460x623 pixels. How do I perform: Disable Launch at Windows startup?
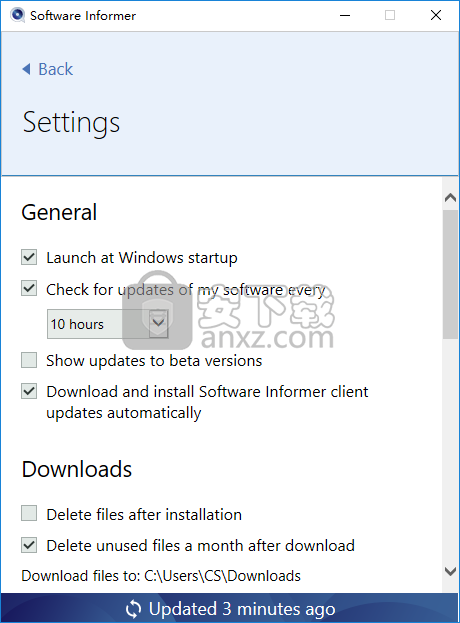(29, 257)
